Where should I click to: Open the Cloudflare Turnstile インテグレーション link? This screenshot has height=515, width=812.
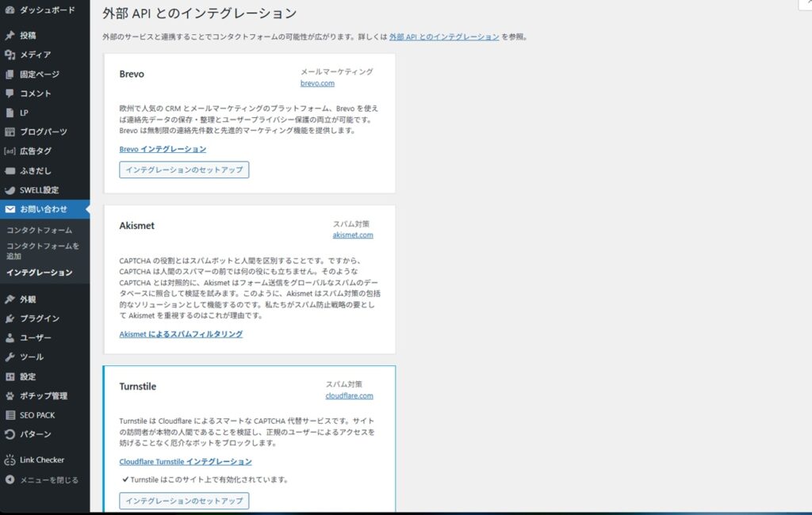click(x=186, y=462)
